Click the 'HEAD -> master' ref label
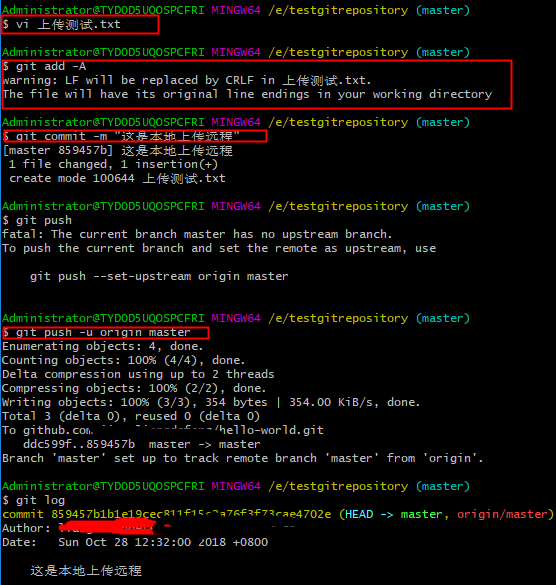Screen dimensions: 556x585 click(393, 514)
